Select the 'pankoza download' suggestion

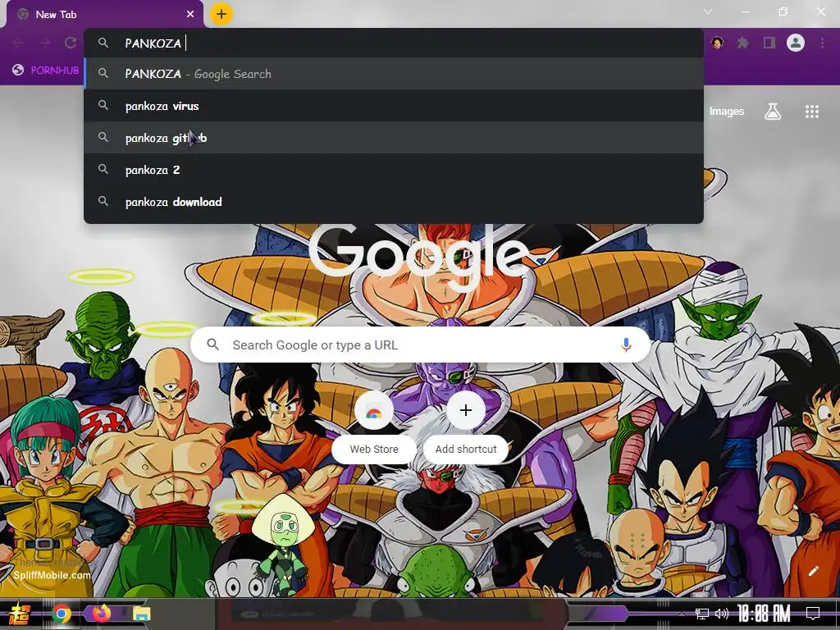point(394,202)
